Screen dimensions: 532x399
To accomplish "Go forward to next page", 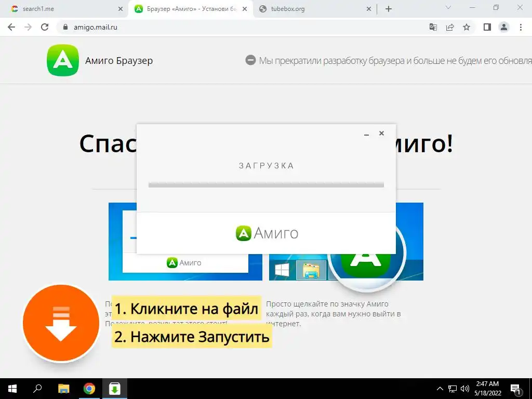I will pos(28,27).
